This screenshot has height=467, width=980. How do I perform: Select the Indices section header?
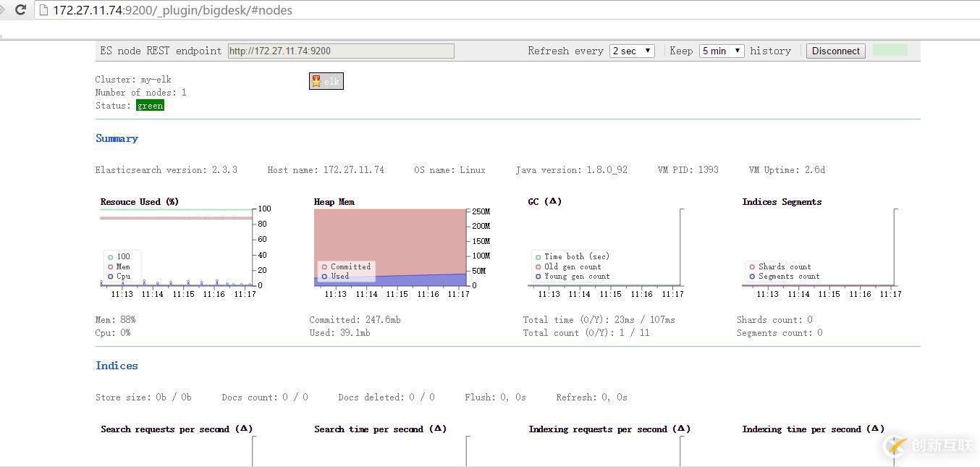pos(116,365)
